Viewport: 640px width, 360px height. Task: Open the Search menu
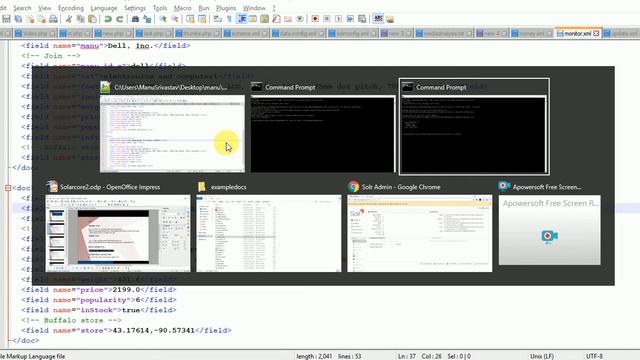(22, 8)
